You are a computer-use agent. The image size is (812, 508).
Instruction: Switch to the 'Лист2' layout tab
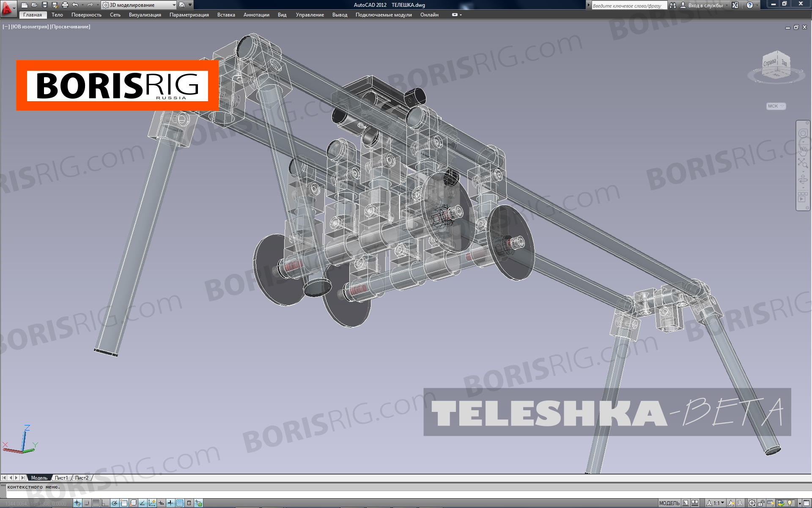pyautogui.click(x=82, y=478)
